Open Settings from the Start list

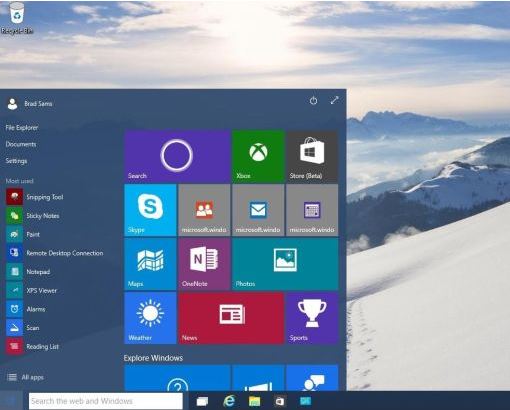16,161
